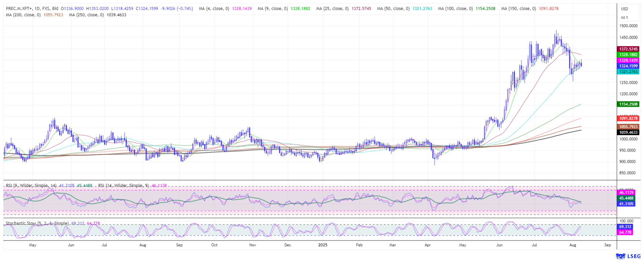Select the blue 69.312 stochastic value tag
Image resolution: width=644 pixels, height=260 pixels.
pos(625,227)
